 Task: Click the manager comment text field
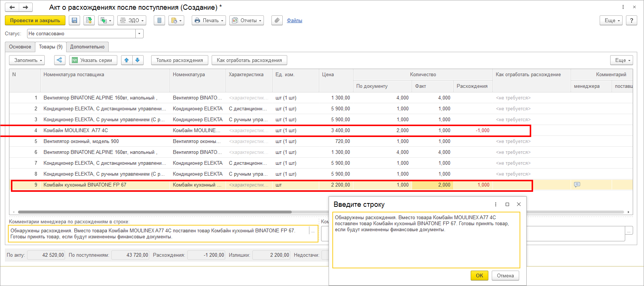pyautogui.click(x=159, y=234)
